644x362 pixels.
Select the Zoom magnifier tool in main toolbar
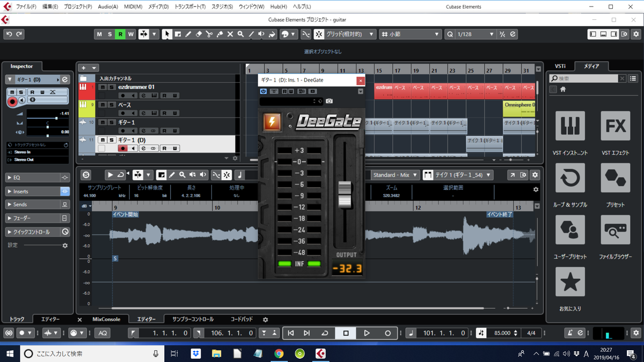pos(240,34)
